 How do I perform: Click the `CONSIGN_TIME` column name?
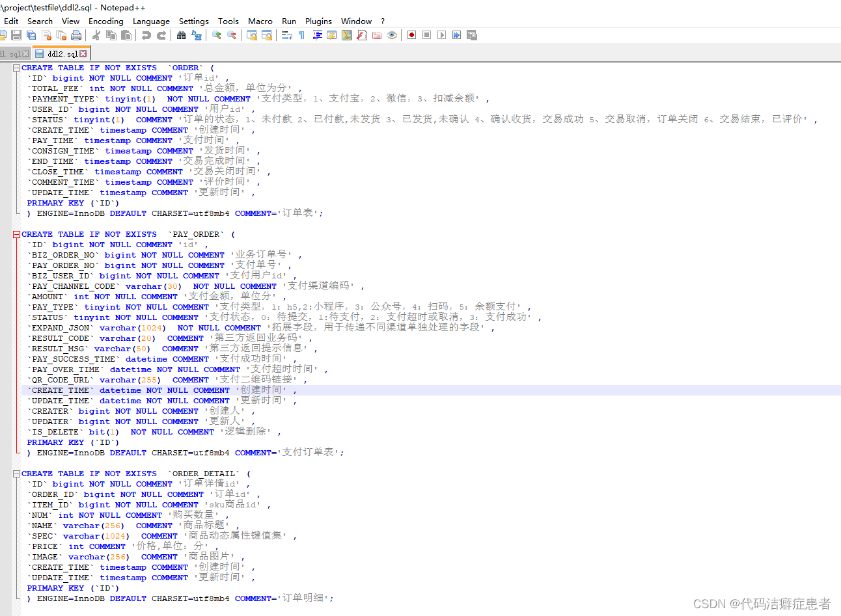click(x=63, y=151)
